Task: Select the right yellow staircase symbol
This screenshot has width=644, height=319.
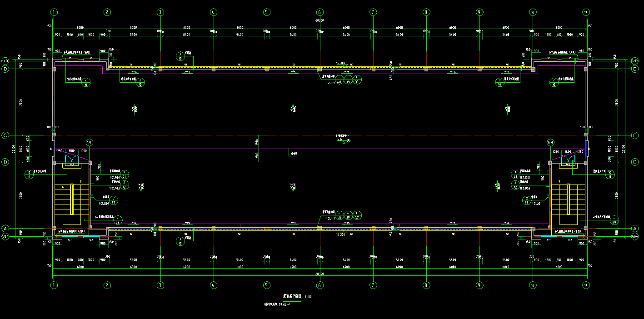Action: point(568,199)
